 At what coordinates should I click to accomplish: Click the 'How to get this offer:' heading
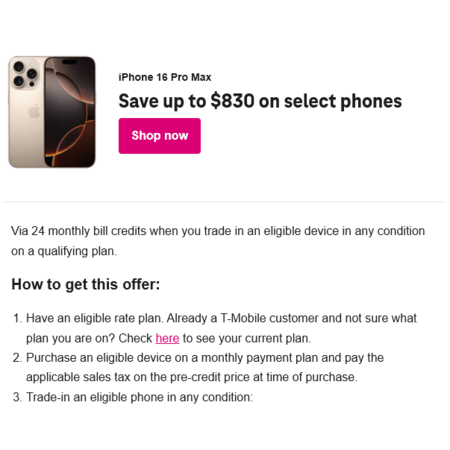(x=86, y=285)
